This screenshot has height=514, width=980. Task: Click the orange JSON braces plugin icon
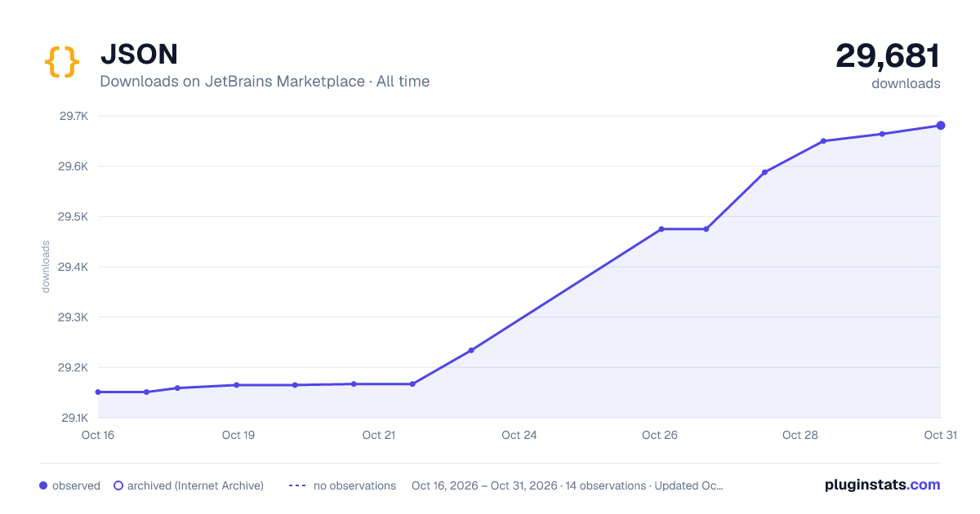(x=62, y=62)
